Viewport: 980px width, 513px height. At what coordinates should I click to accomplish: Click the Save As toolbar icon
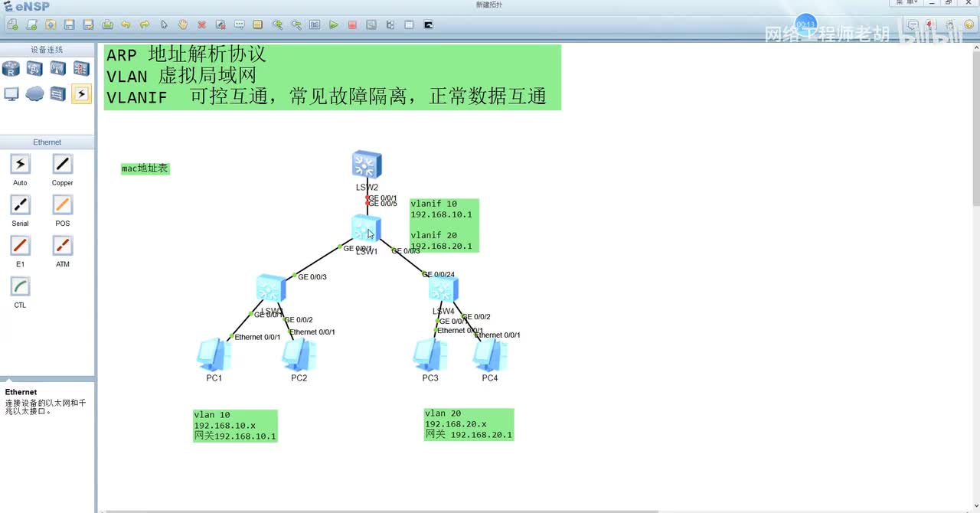tap(88, 25)
